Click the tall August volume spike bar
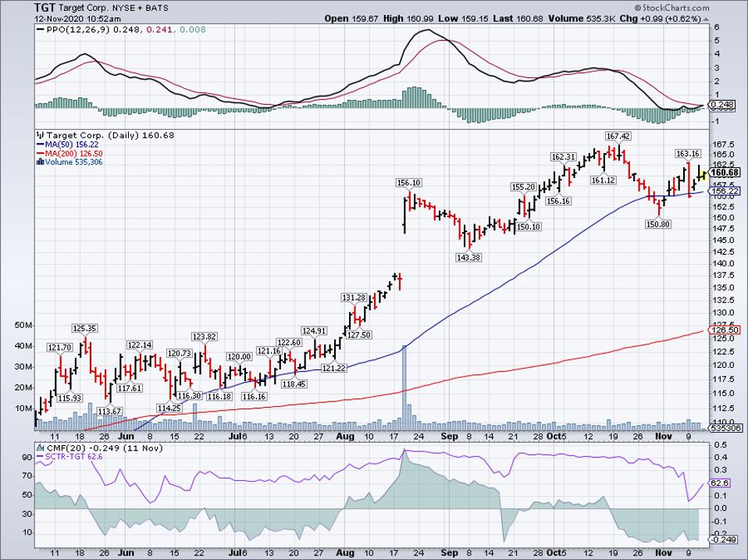The height and width of the screenshot is (560, 748). coord(404,387)
